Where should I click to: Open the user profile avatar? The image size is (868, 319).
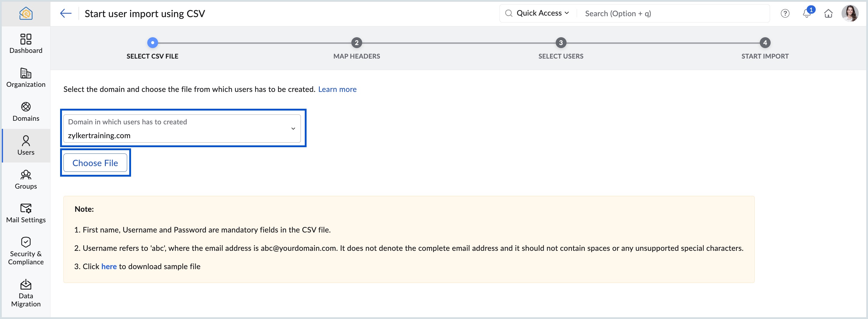click(x=850, y=14)
